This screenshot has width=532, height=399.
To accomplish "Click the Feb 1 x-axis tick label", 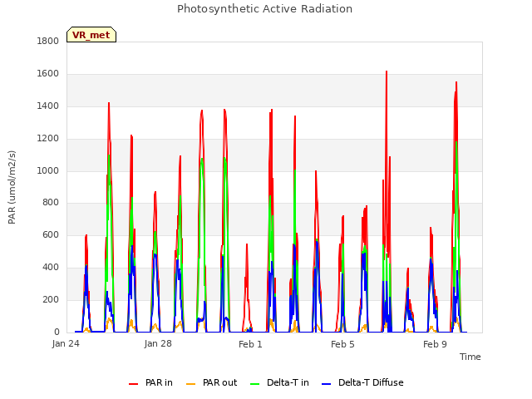I will [250, 344].
